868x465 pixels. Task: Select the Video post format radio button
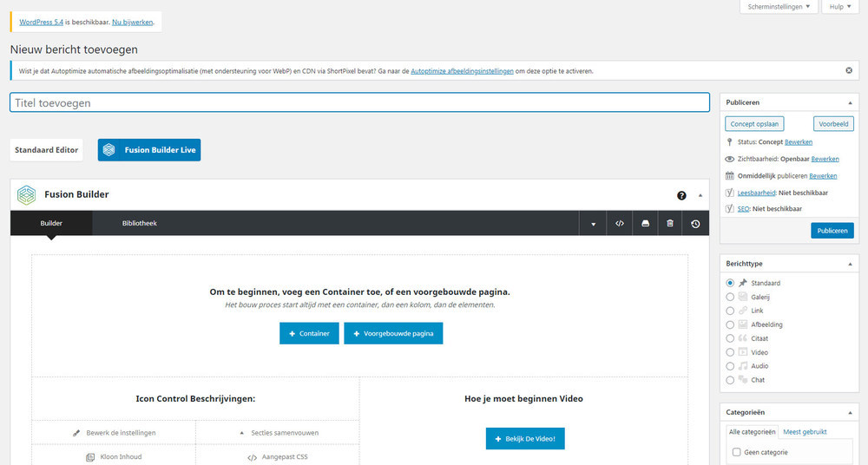[730, 352]
